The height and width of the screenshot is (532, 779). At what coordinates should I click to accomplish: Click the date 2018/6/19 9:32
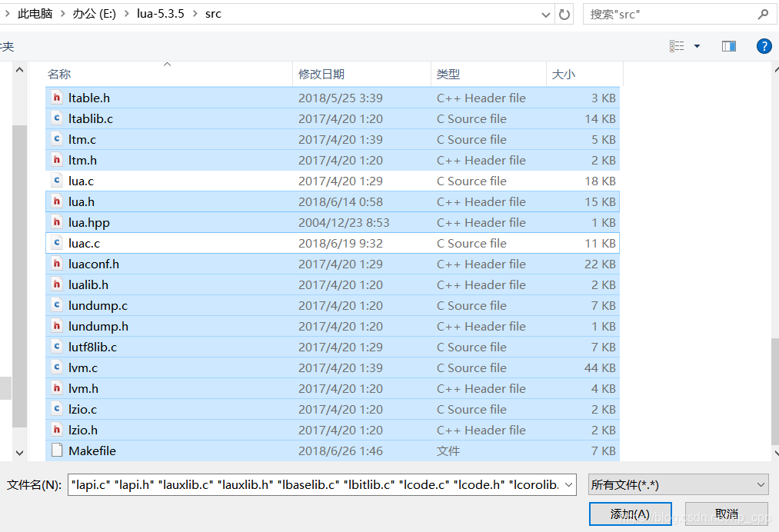341,244
